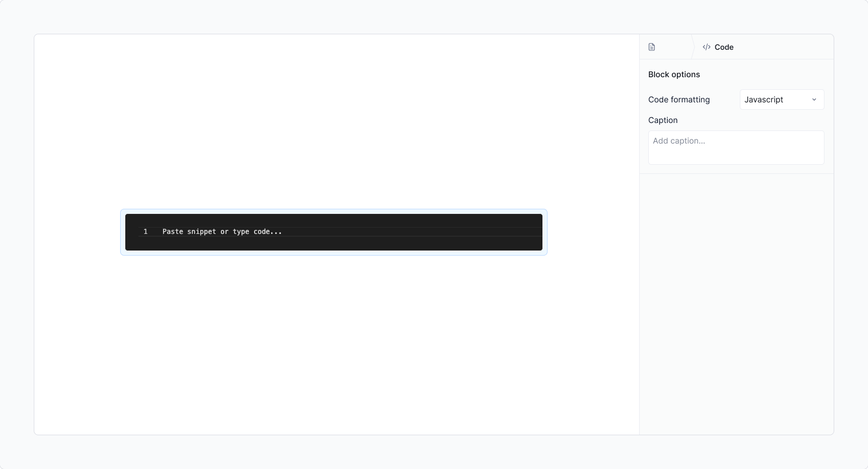Viewport: 868px width, 469px height.
Task: Click the chevron on the Code formatting selector
Action: 814,100
